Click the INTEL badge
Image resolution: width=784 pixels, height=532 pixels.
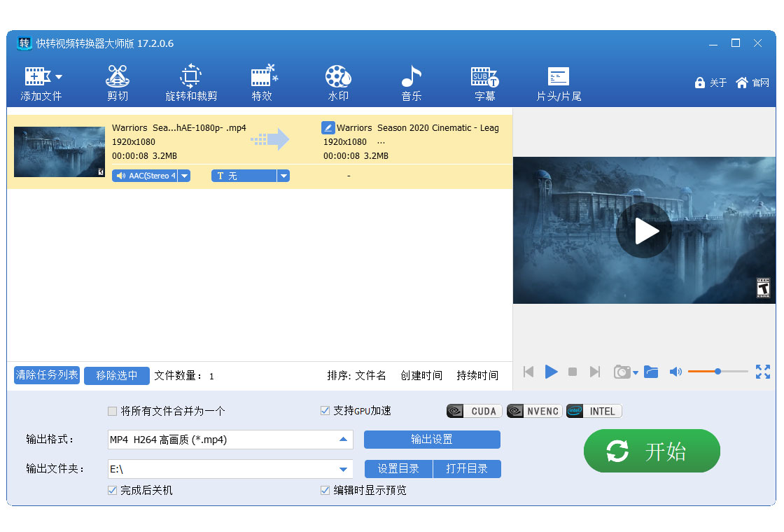tap(594, 411)
